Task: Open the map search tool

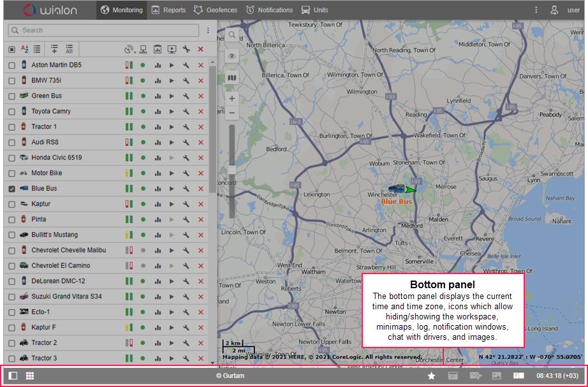Action: pyautogui.click(x=232, y=34)
